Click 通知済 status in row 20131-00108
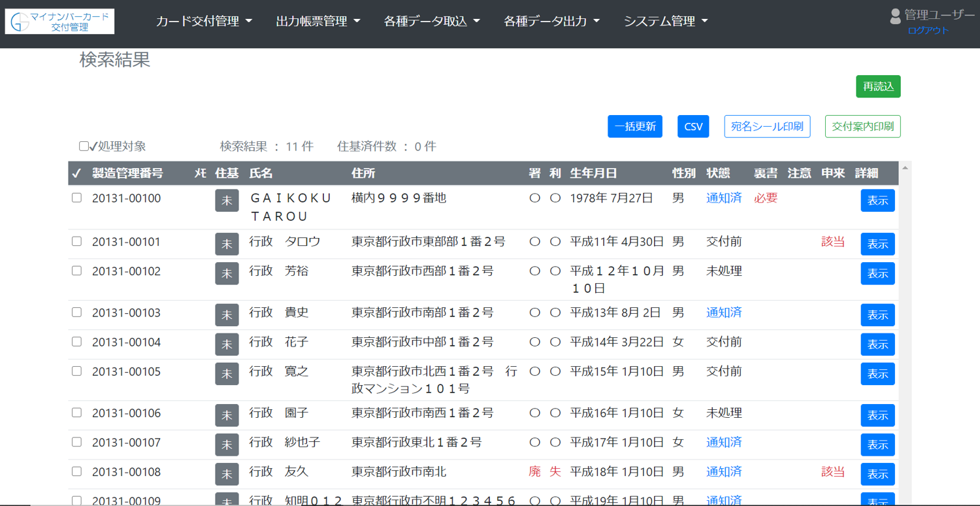The width and height of the screenshot is (980, 506). 724,472
